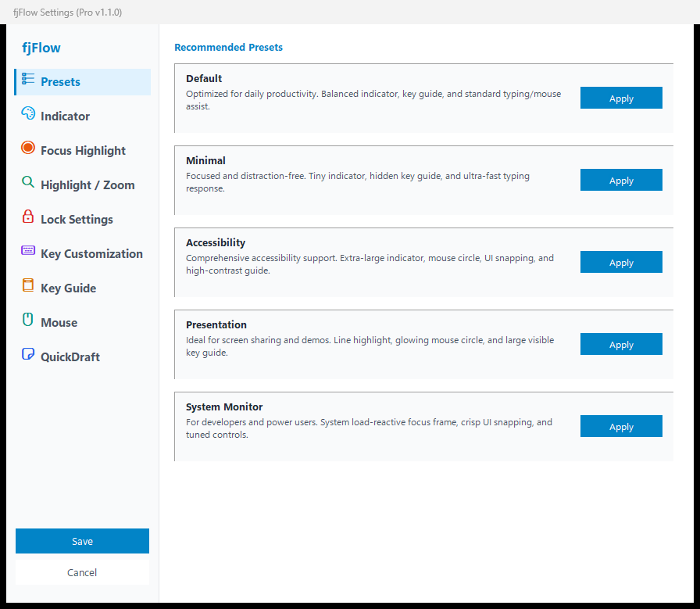700x609 pixels.
Task: Go to Highlight / Zoom page
Action: coord(83,185)
